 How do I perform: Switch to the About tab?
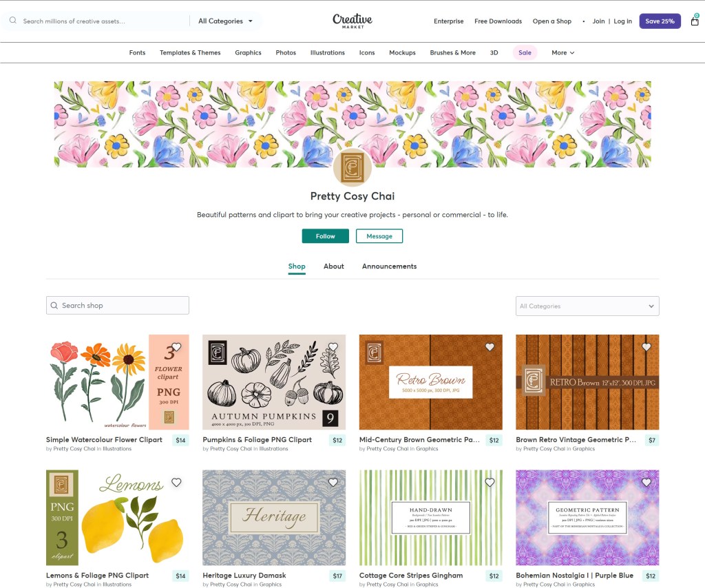point(334,266)
